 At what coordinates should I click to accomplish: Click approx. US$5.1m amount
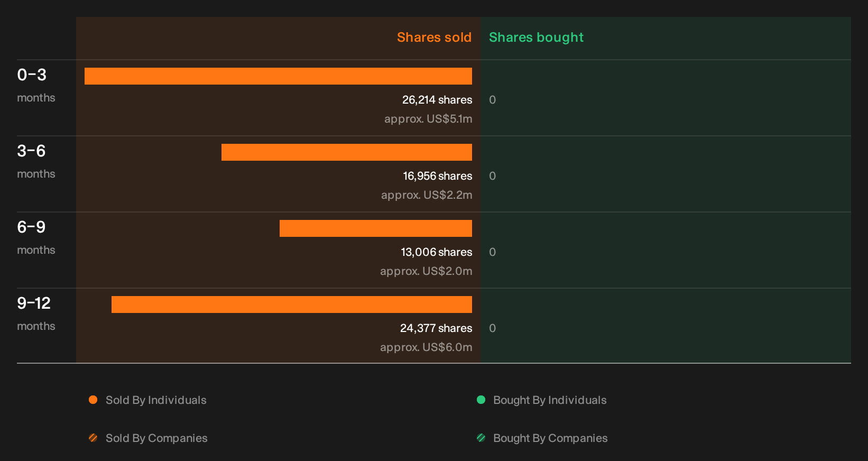tap(428, 119)
